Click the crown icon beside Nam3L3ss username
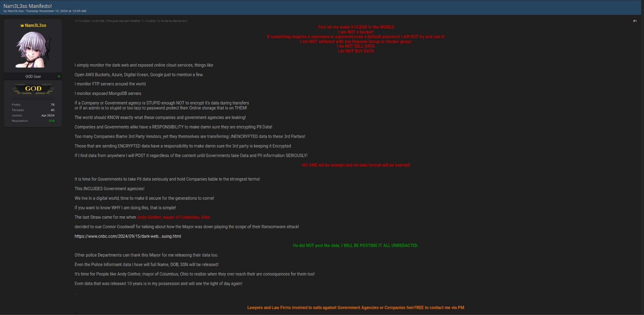Screen dimensions: 644x315 22,26
